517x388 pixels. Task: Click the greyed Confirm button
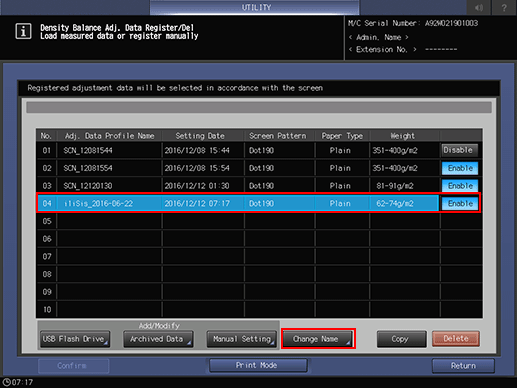tap(74, 366)
